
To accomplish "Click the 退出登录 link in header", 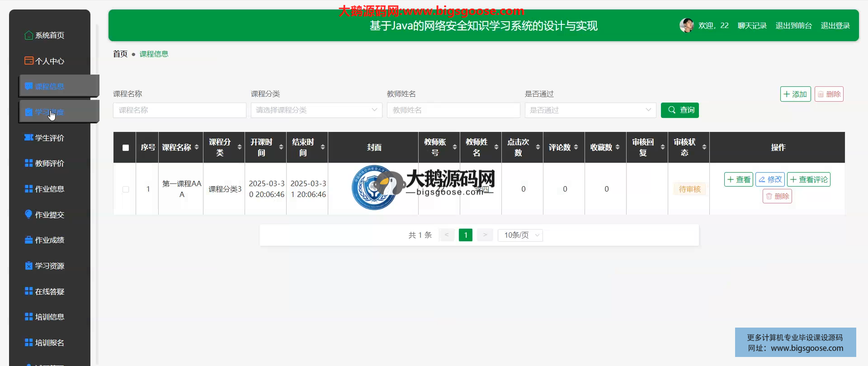I will [835, 26].
